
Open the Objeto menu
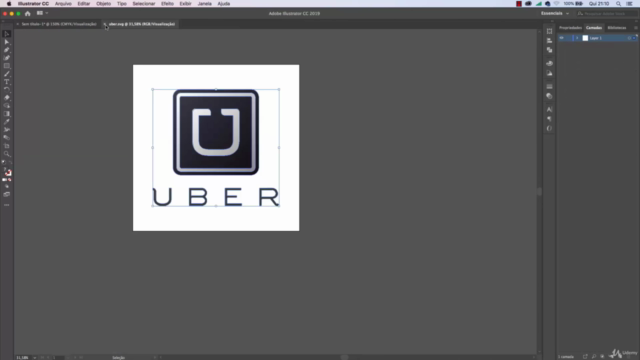(x=103, y=4)
